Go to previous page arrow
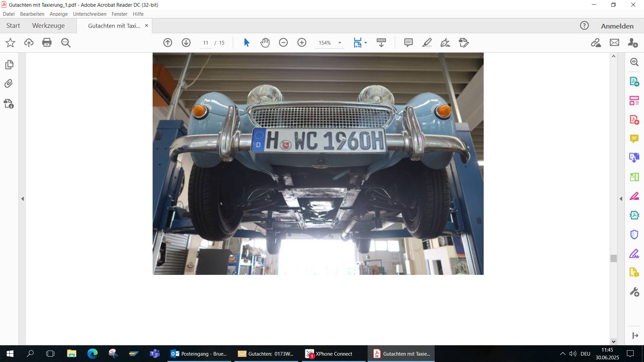644x362 pixels. [x=168, y=43]
